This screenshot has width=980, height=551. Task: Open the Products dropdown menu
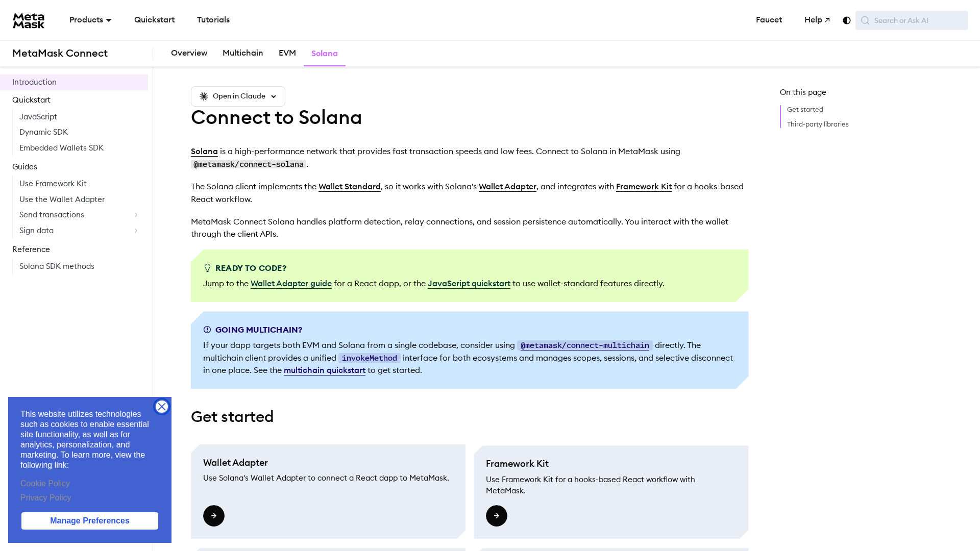click(x=90, y=20)
